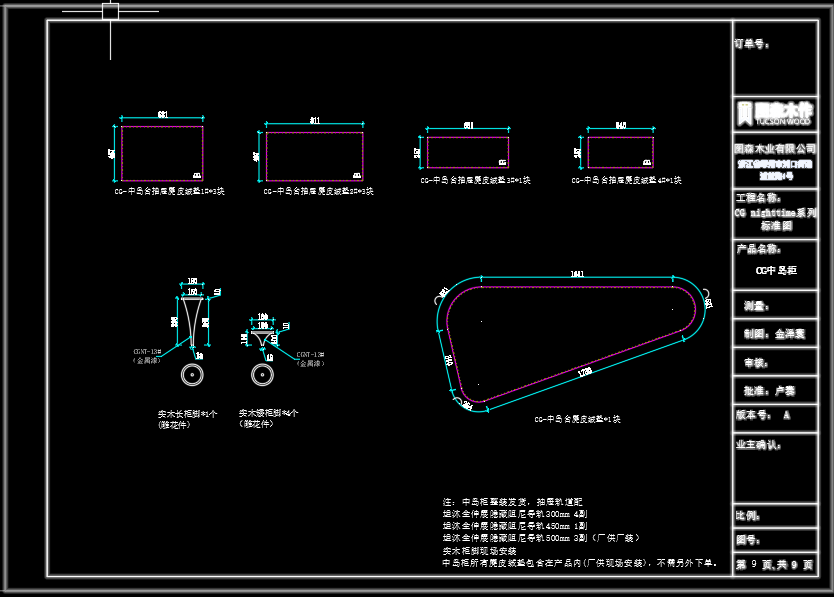Viewport: 834px width, 597px height.
Task: Click the 第9页 共9页 page number cell
Action: tap(775, 565)
